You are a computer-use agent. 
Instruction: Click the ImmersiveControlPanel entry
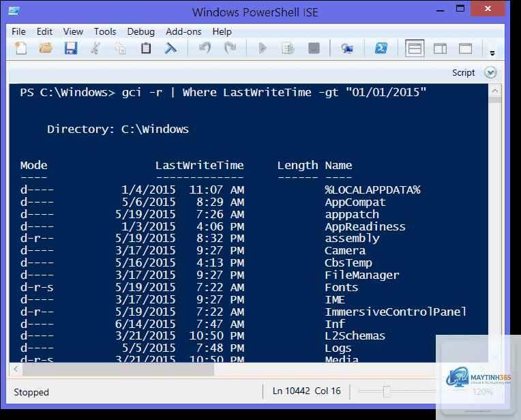click(396, 312)
